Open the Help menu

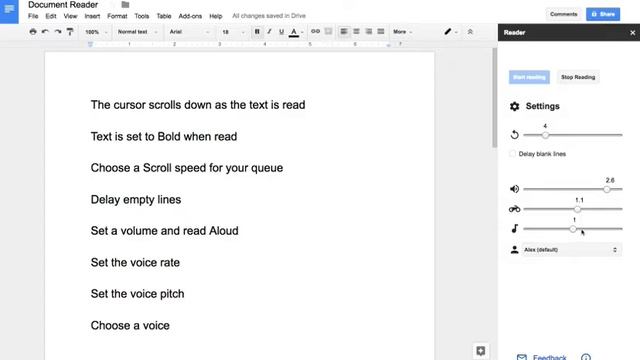(216, 16)
